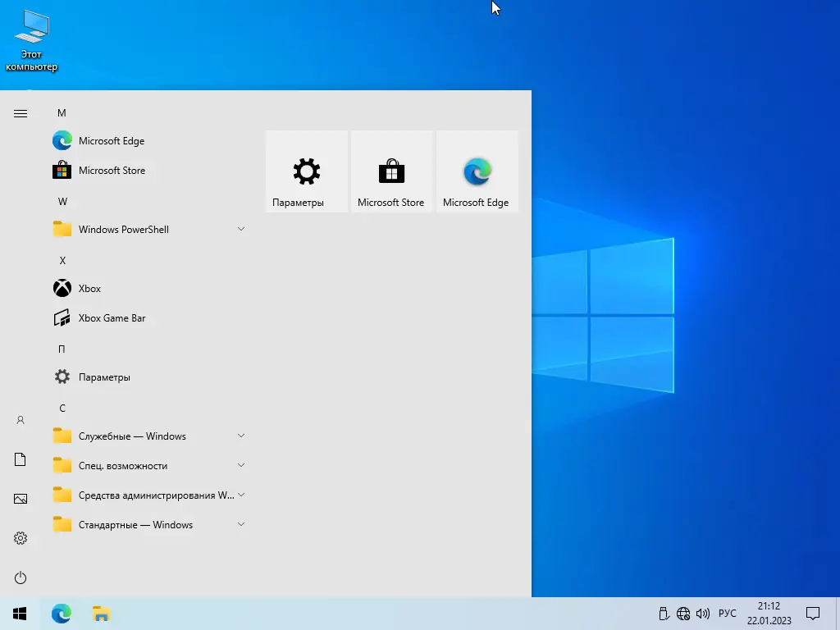Expand Спец. возможности folder
Image resolution: width=840 pixels, height=630 pixels.
pos(150,466)
